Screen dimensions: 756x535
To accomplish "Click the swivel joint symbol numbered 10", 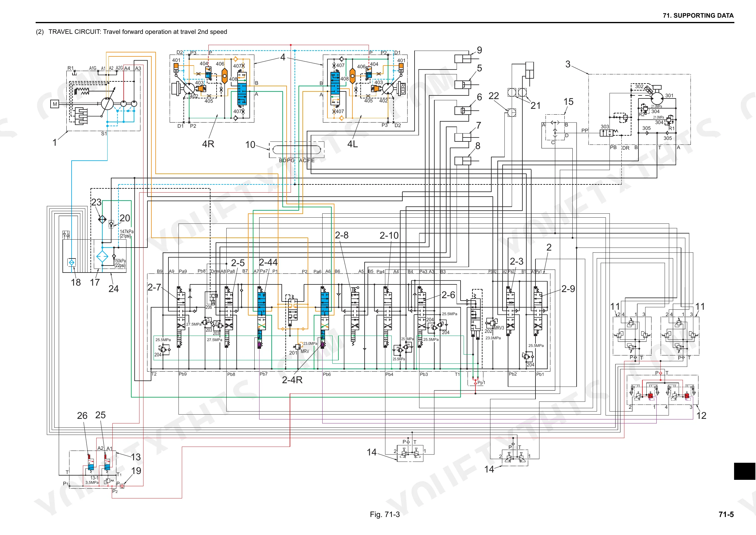I will coord(297,150).
